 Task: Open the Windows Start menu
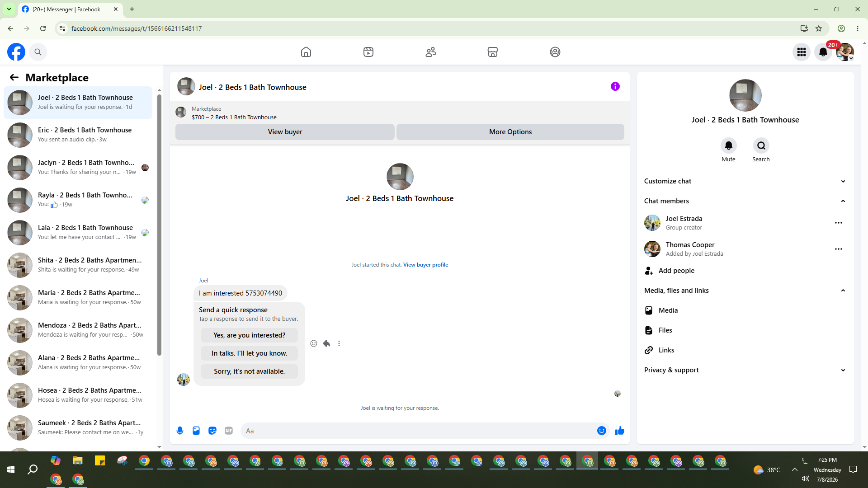[11, 470]
